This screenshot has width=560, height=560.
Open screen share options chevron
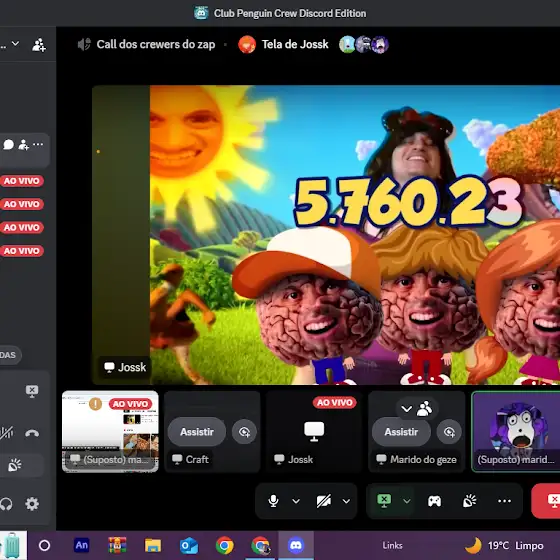tap(406, 501)
